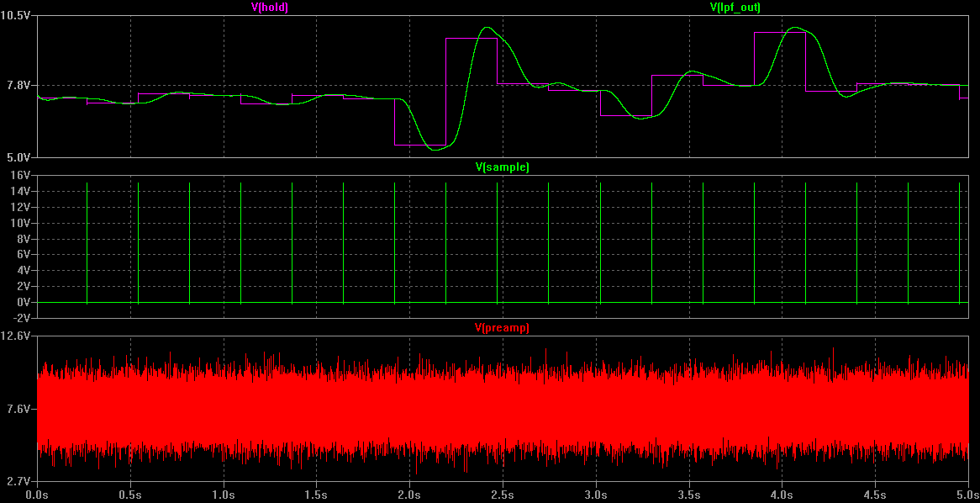Click the 0.5s time axis label
The width and height of the screenshot is (980, 503).
coord(130,495)
